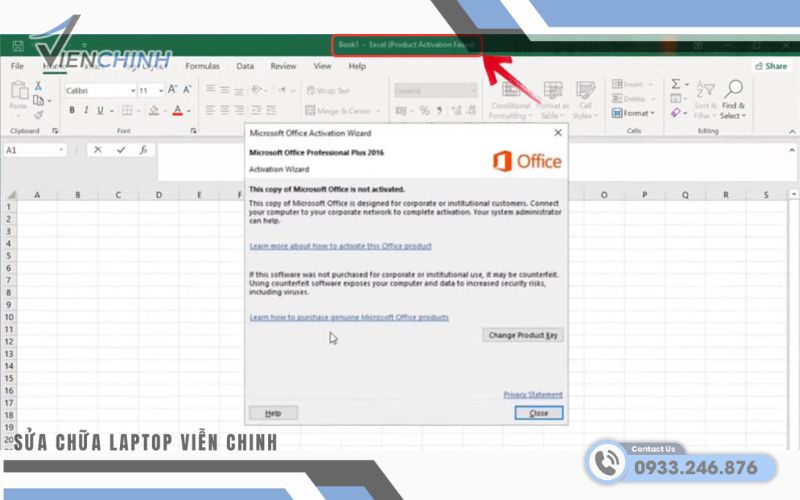Image resolution: width=800 pixels, height=500 pixels.
Task: Decrease font size with smaller A icon
Action: (187, 90)
